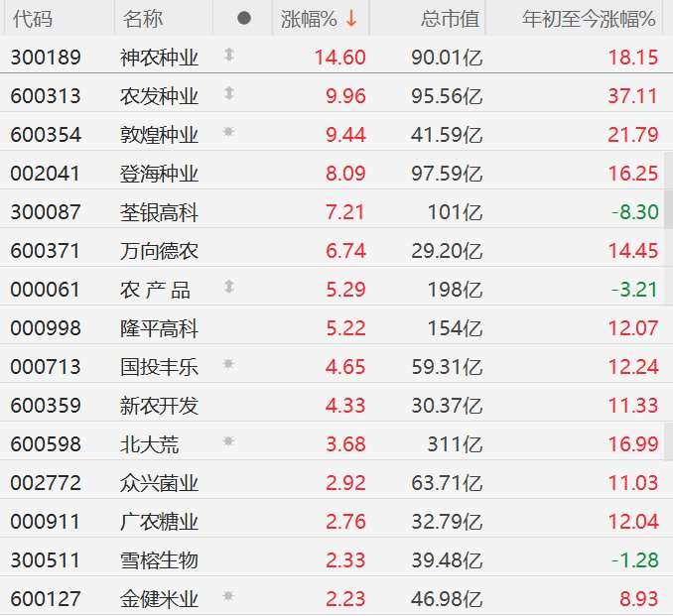Select stock name 敦煌种业

[x=159, y=135]
